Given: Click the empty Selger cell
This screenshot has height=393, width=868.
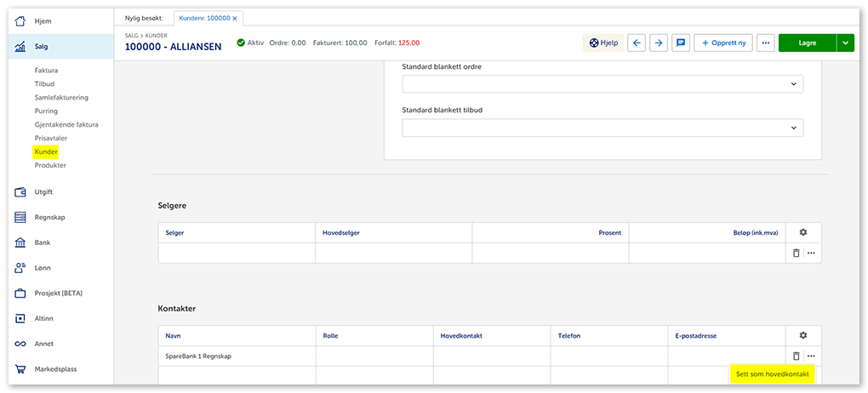Looking at the screenshot, I should [x=236, y=253].
